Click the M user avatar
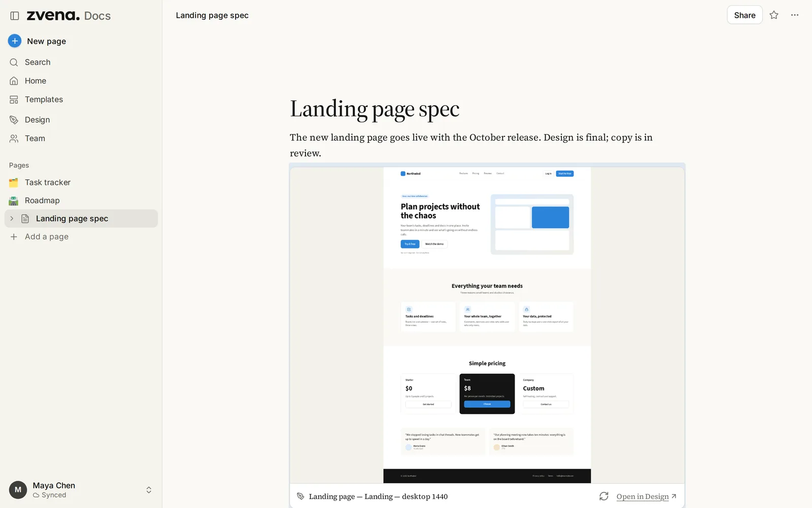 [x=18, y=490]
